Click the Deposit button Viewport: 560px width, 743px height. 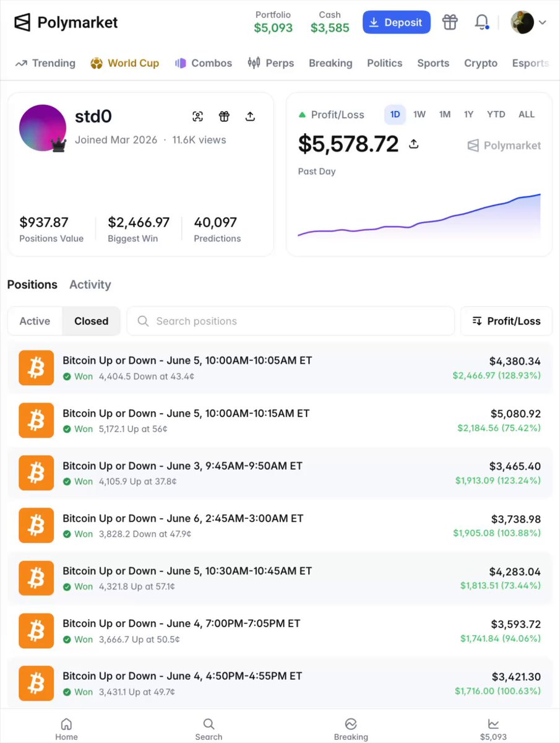pos(397,22)
